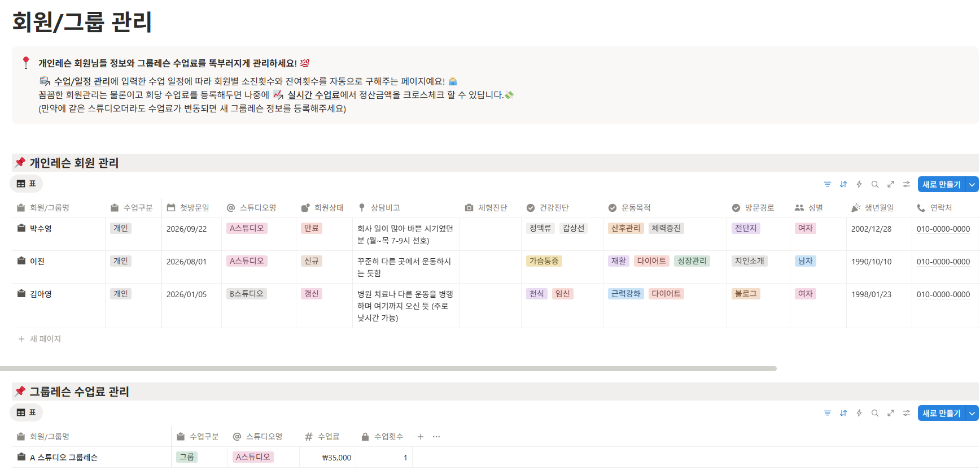Image resolution: width=980 pixels, height=474 pixels.
Task: Add a new row with 새 페이지
Action: [x=40, y=339]
